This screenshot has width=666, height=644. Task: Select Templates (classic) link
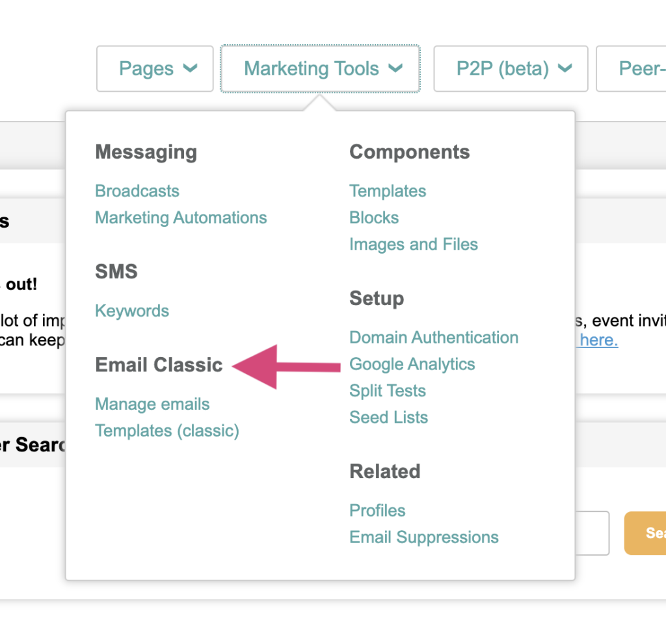[167, 431]
